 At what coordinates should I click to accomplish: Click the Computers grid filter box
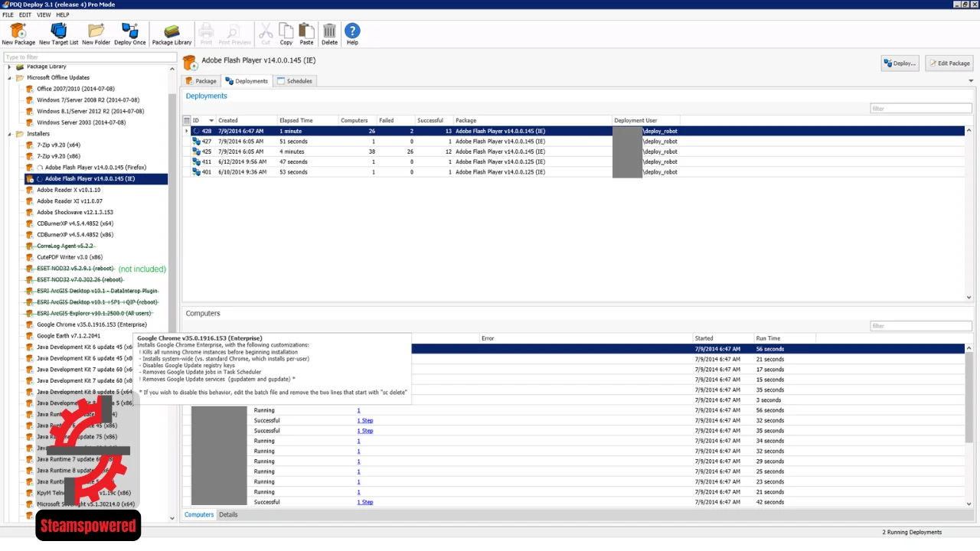click(x=921, y=326)
